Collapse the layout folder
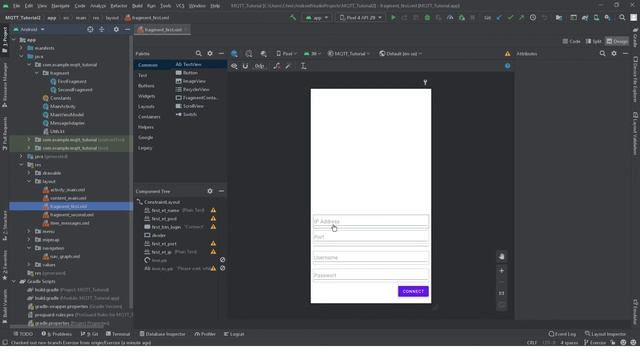This screenshot has width=640, height=360. pyautogui.click(x=29, y=181)
